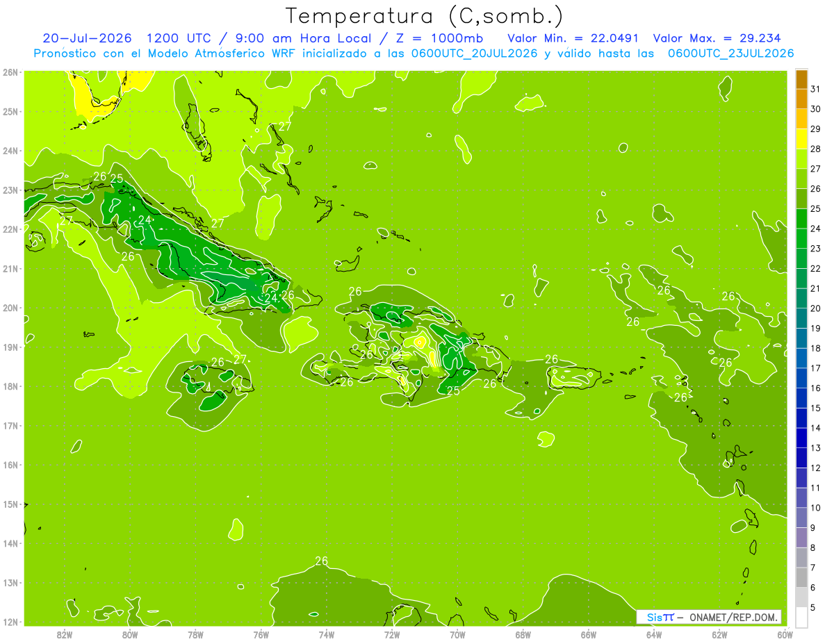Image resolution: width=834 pixels, height=644 pixels.
Task: Click the yellow 28 degree legend swatch
Action: pos(801,139)
